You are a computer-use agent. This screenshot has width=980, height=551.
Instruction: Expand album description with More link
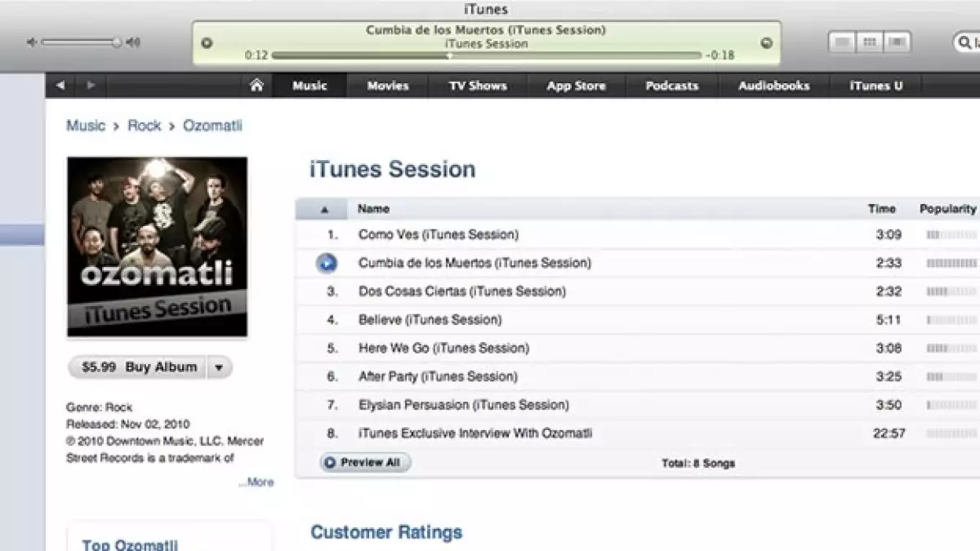(256, 482)
